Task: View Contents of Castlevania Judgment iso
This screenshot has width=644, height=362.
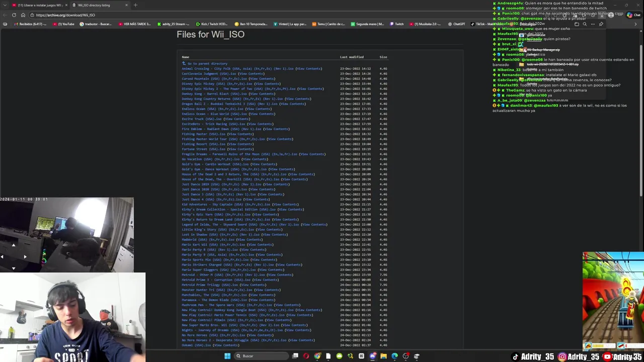Action: [x=251, y=74]
